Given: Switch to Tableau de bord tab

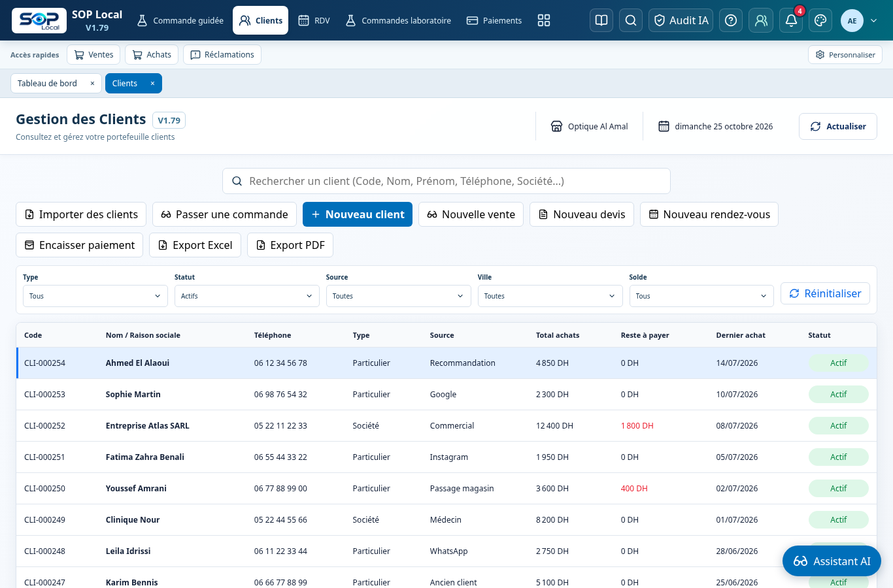Looking at the screenshot, I should tap(47, 84).
